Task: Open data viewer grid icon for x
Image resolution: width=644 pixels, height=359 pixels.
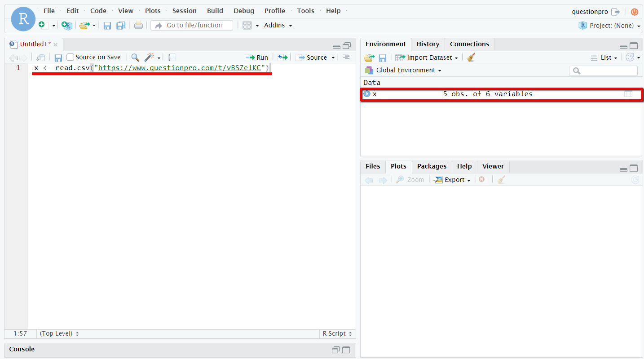Action: pyautogui.click(x=628, y=94)
